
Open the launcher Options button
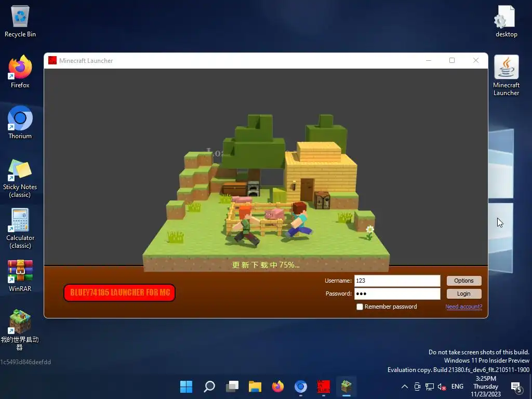[464, 281]
